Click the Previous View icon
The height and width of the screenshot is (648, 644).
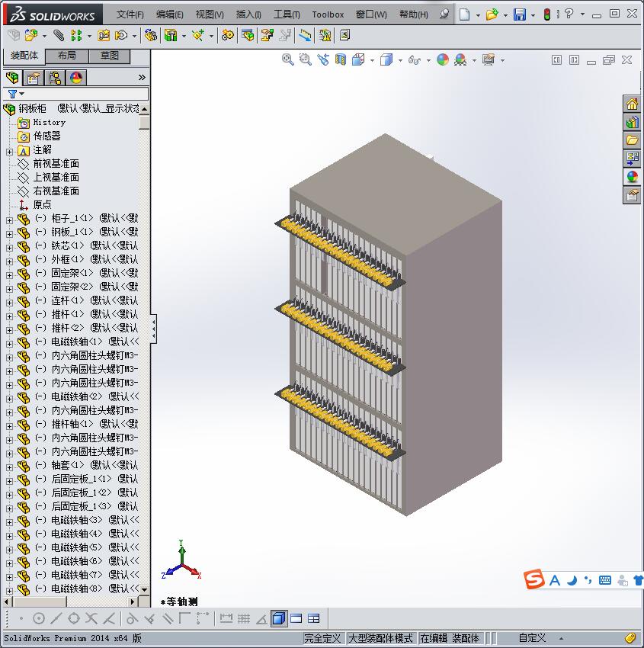tap(323, 60)
